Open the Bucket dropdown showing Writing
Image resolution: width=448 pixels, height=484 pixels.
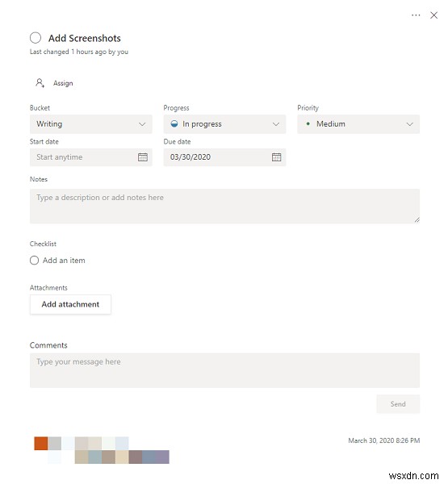point(91,124)
